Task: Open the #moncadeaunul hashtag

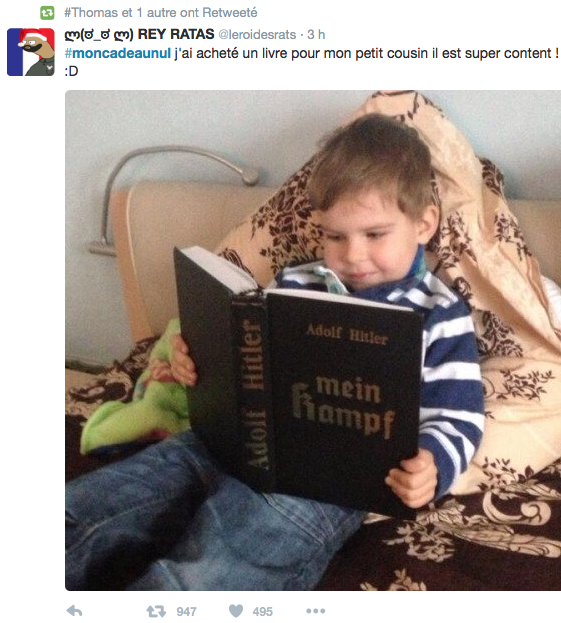Action: click(x=118, y=53)
